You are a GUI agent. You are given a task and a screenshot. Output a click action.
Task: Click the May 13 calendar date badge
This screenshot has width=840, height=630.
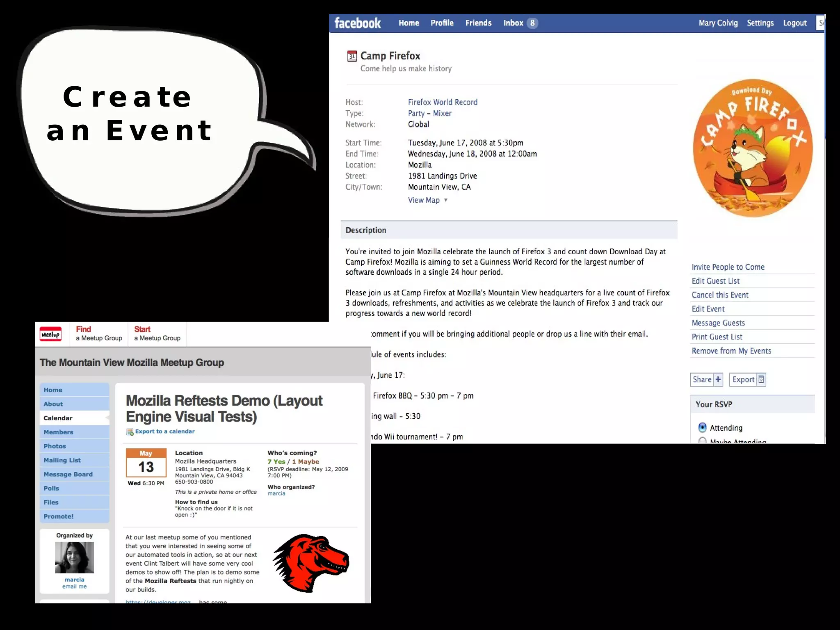click(x=146, y=463)
